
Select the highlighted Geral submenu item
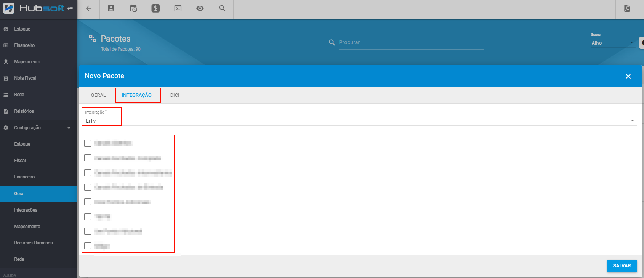click(x=38, y=194)
